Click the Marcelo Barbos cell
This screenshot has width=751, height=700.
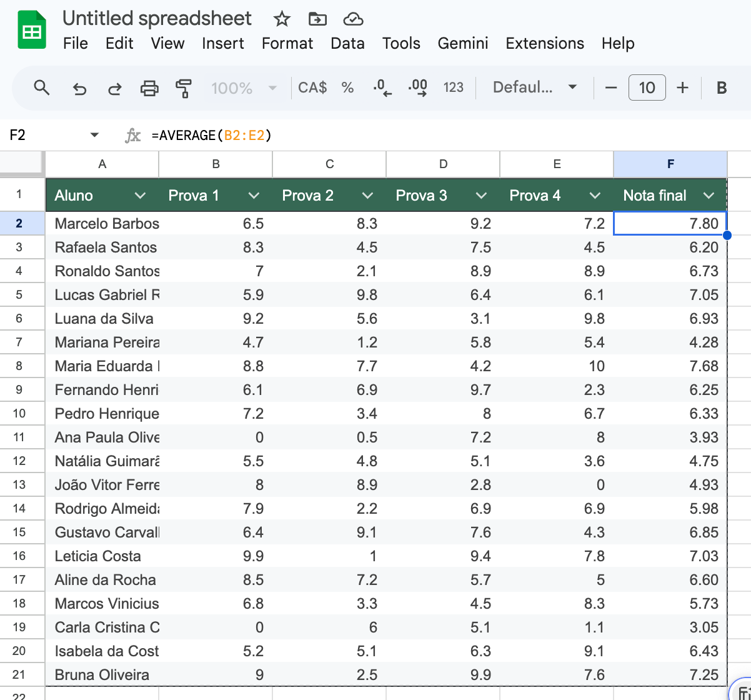102,224
